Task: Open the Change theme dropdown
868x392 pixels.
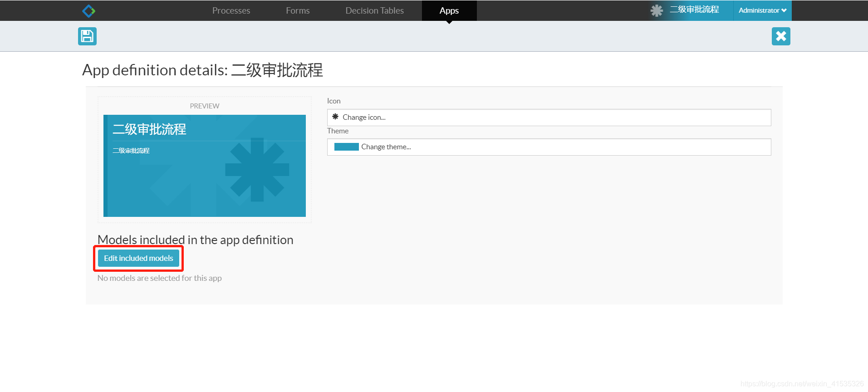Action: 549,147
